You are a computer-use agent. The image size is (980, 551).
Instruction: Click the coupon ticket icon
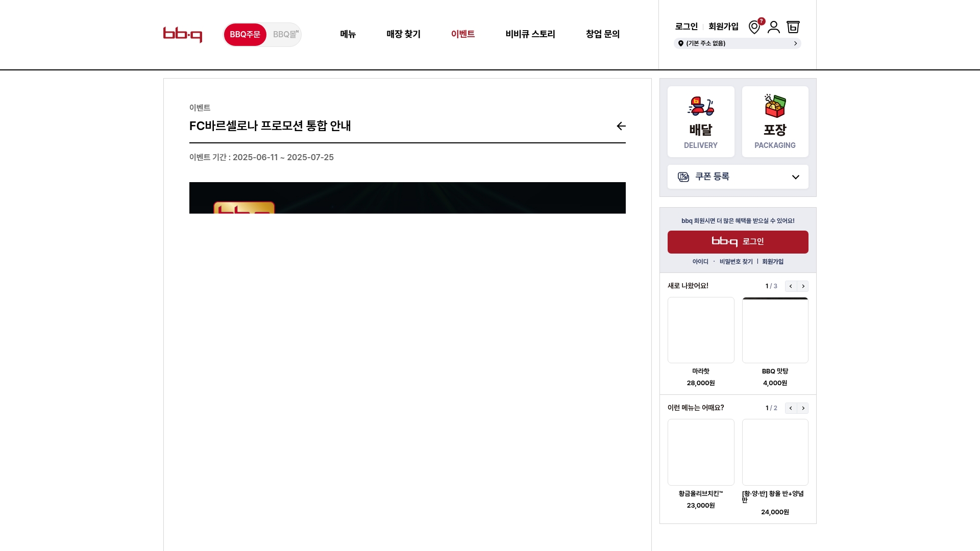(x=683, y=177)
